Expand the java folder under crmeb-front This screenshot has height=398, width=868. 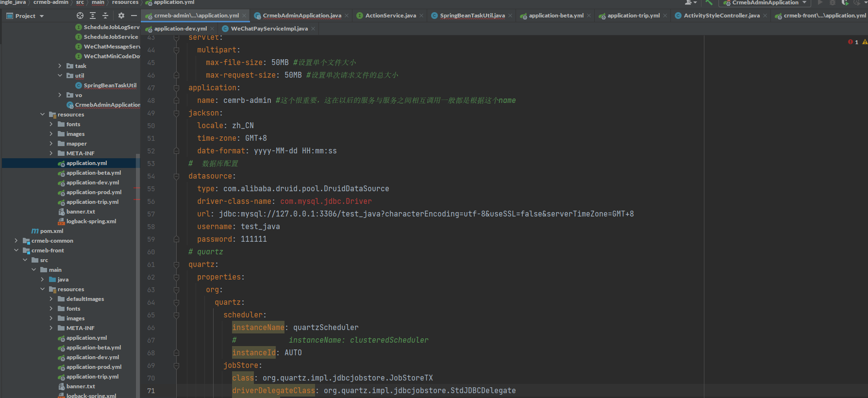point(42,280)
